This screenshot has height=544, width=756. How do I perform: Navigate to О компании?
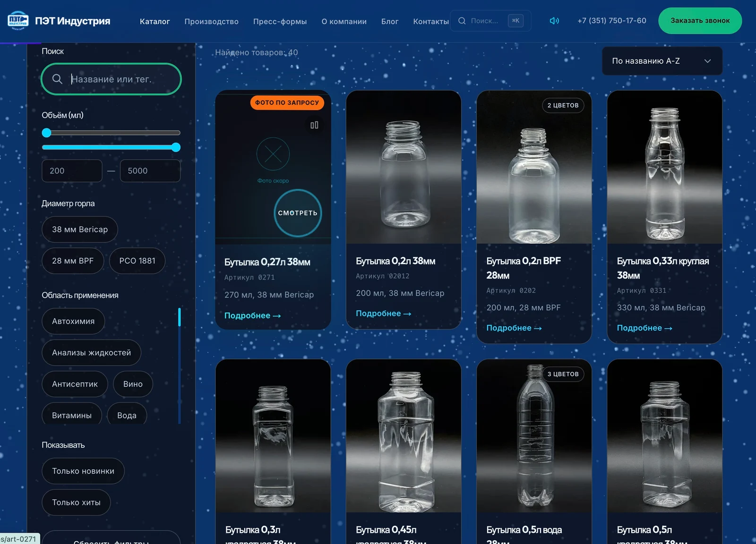[344, 21]
